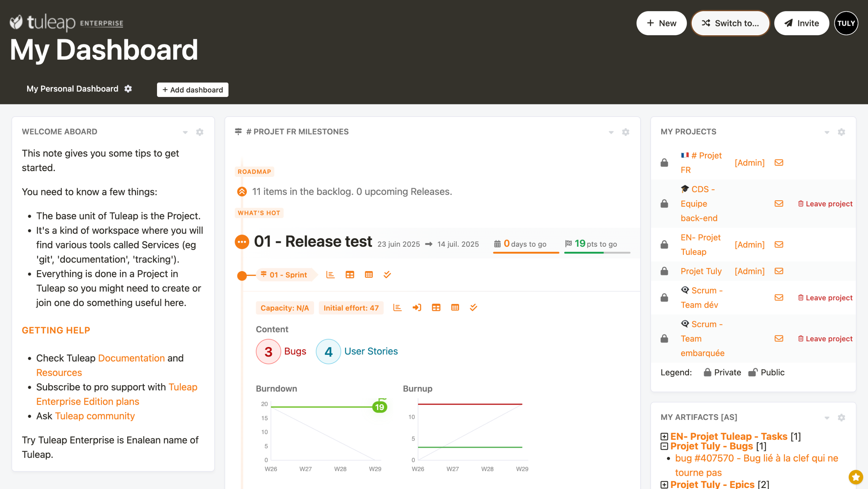Click the yellow star icon in the bottom corner
This screenshot has height=489, width=868.
(855, 477)
